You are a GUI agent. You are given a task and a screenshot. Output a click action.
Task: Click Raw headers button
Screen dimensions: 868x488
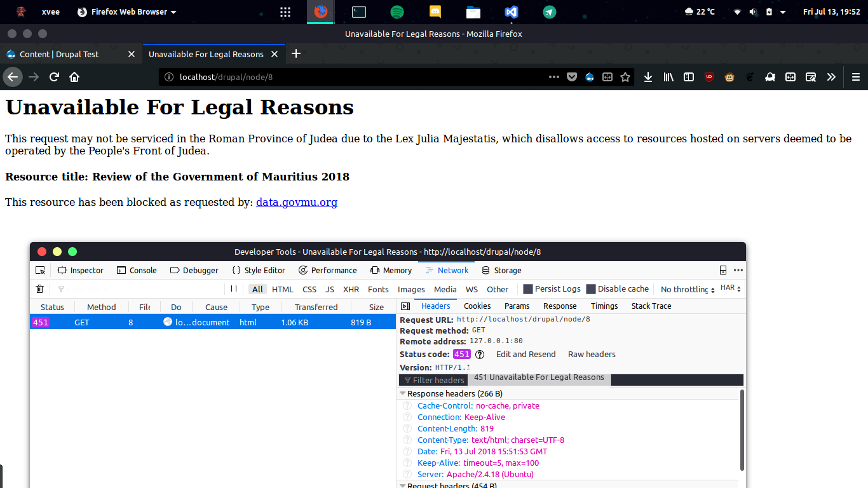(x=592, y=355)
